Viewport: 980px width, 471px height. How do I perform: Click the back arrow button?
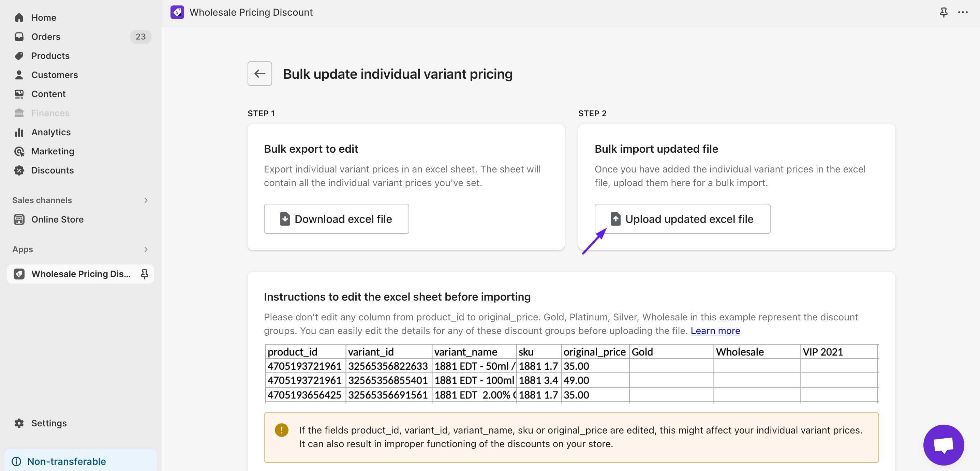coord(259,73)
